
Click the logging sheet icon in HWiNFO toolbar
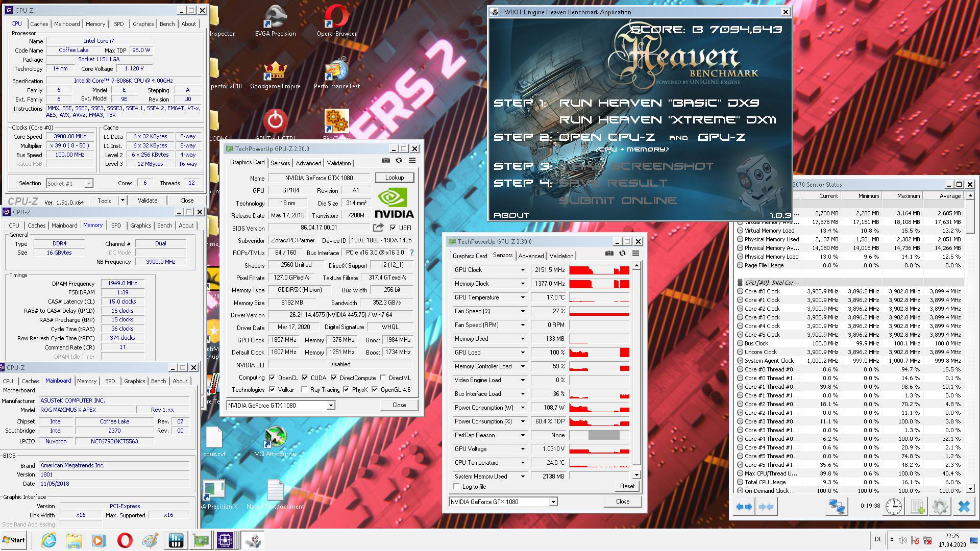(x=917, y=507)
